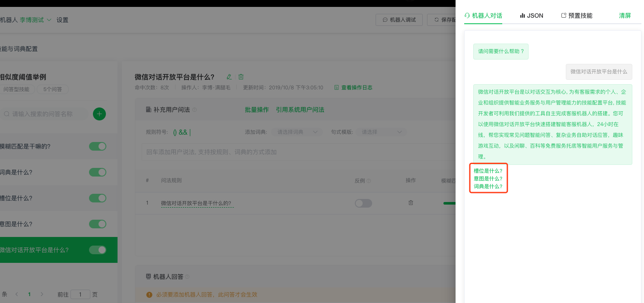Click the page number jump field
Viewport: 644px width, 303px height.
pos(80,294)
